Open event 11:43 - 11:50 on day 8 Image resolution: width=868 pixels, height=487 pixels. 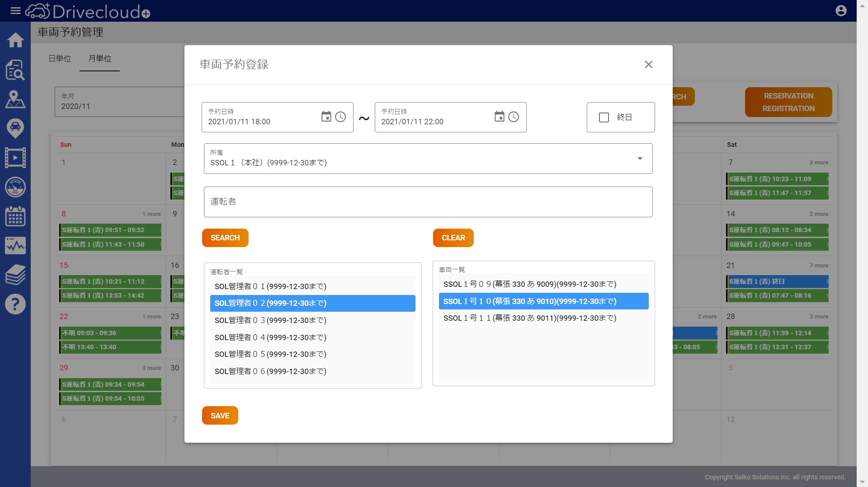pyautogui.click(x=110, y=244)
